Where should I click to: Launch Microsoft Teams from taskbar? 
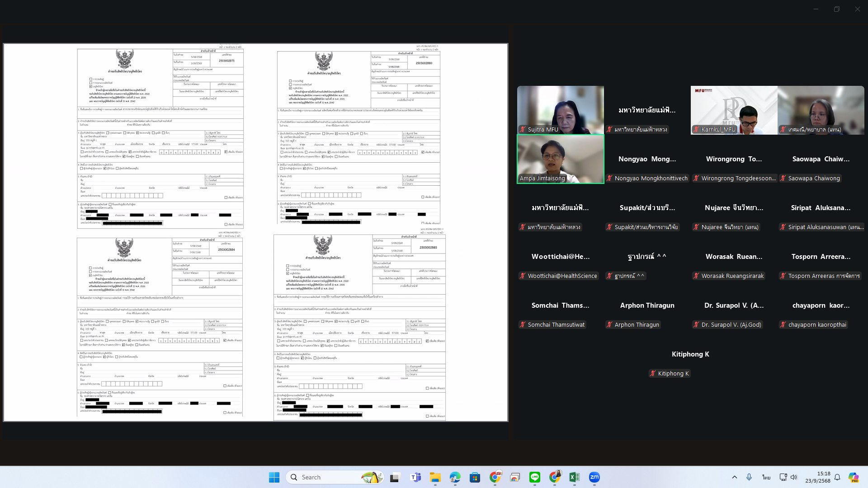click(x=415, y=477)
